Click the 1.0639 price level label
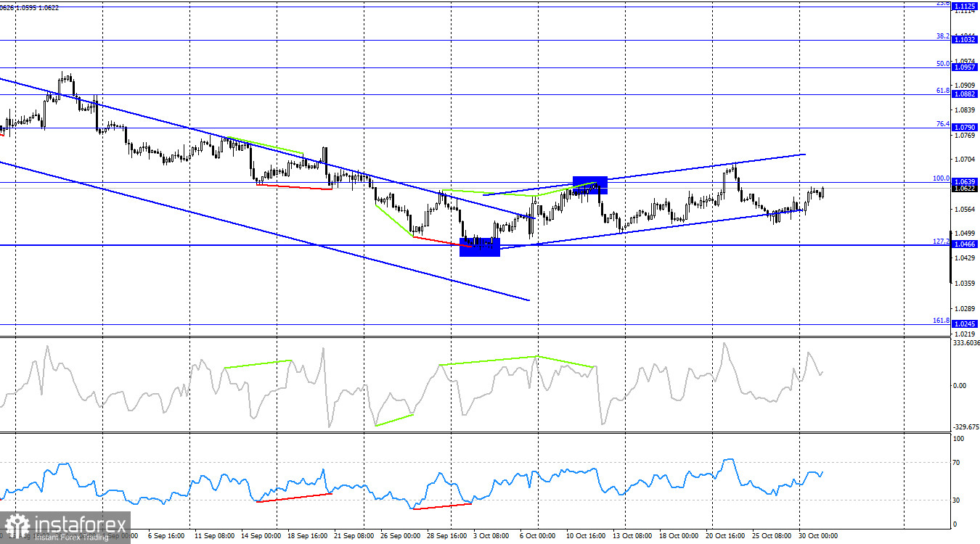The image size is (980, 544). point(965,181)
